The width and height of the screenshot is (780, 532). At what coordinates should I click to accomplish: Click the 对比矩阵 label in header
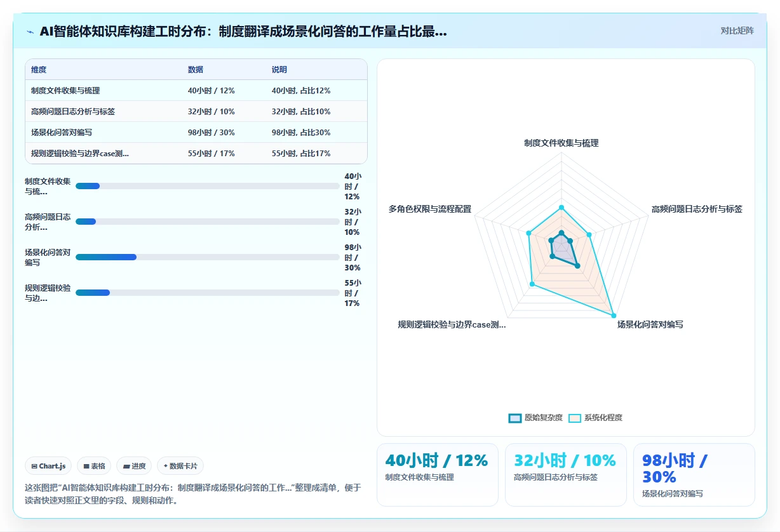[x=737, y=30]
